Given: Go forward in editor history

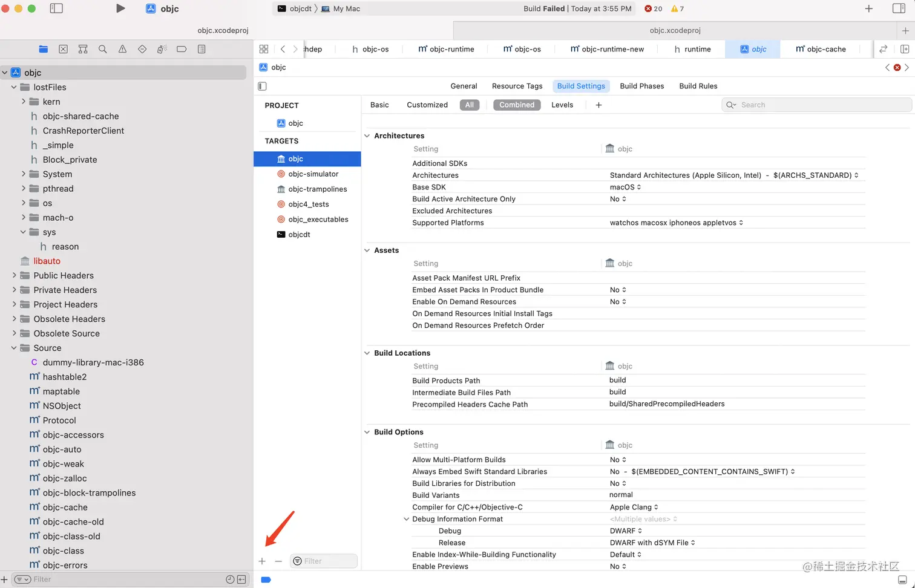Looking at the screenshot, I should (x=295, y=49).
